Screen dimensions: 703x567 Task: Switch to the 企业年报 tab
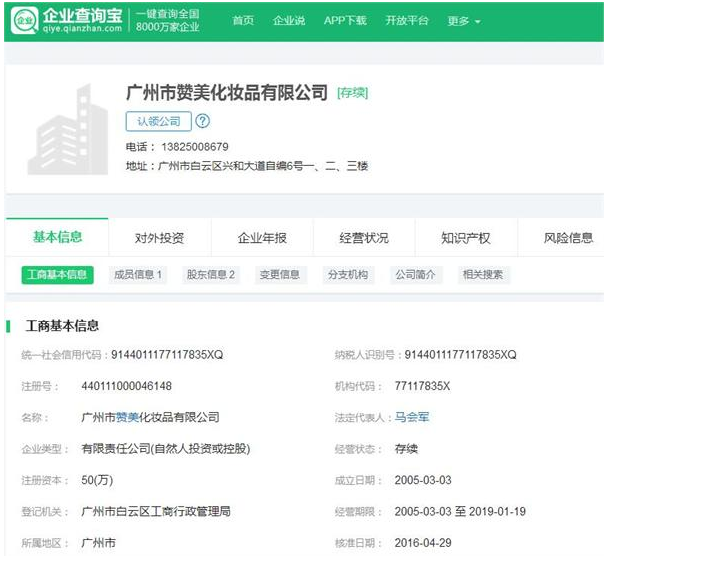(262, 238)
